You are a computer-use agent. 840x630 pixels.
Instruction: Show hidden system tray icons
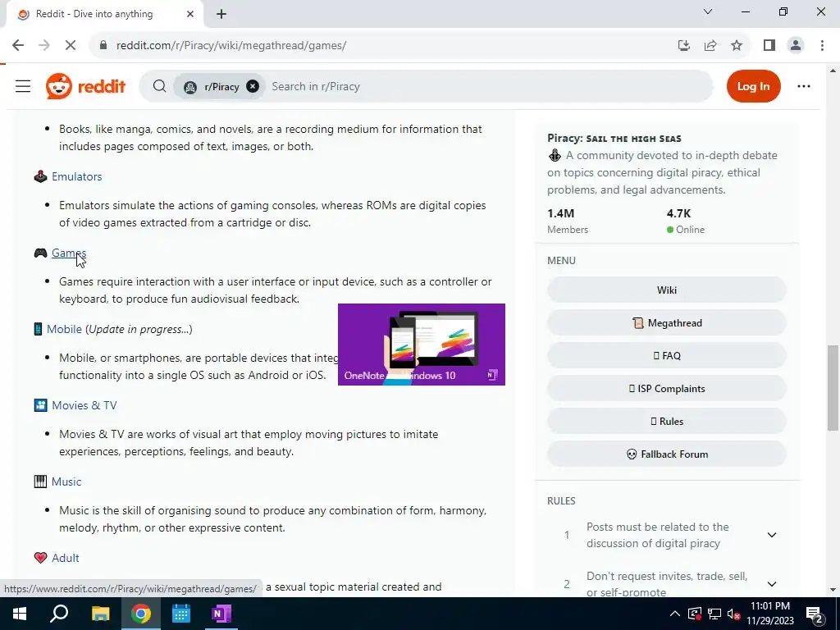click(675, 614)
